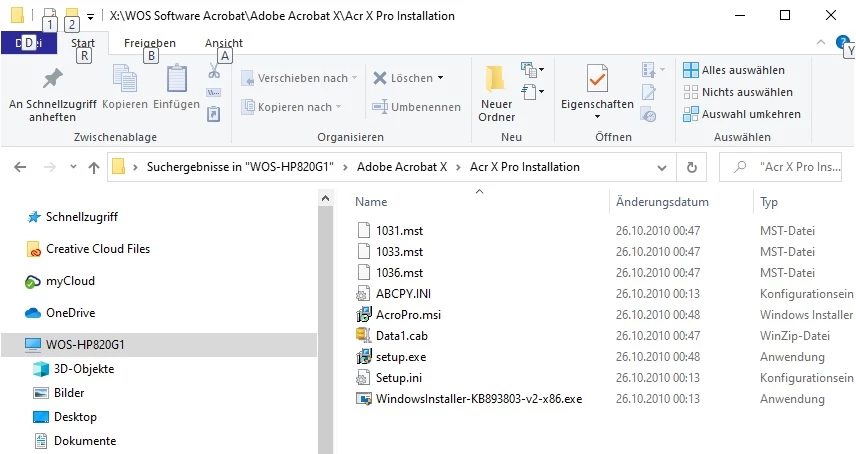Click Alles auswählen

click(x=734, y=70)
